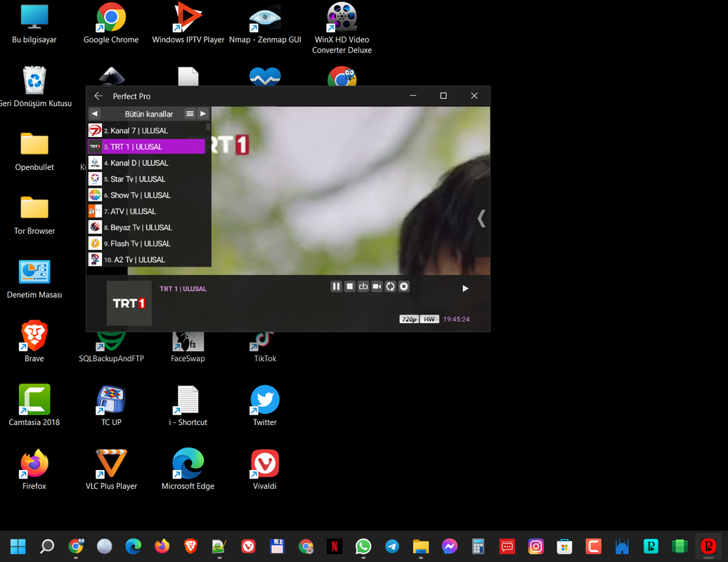This screenshot has width=728, height=562.
Task: Open the Bütün kanallar group header
Action: point(148,114)
